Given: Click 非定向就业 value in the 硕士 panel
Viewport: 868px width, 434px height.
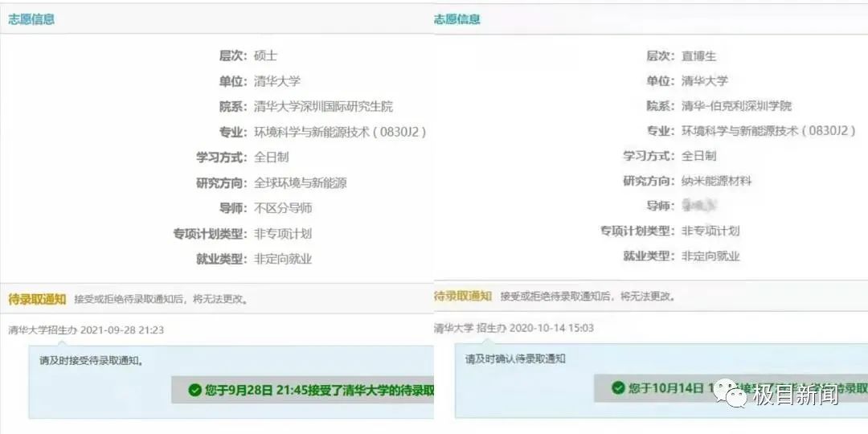Looking at the screenshot, I should 283,259.
